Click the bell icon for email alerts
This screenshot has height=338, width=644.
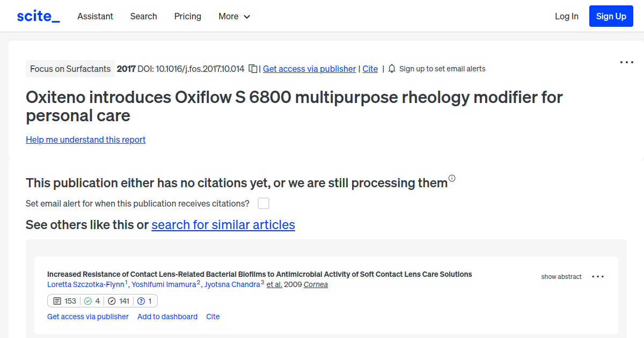392,69
